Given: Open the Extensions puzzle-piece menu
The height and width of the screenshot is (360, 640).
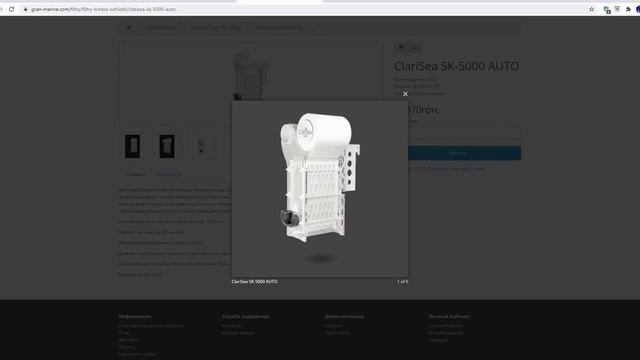Looking at the screenshot, I should [x=628, y=9].
